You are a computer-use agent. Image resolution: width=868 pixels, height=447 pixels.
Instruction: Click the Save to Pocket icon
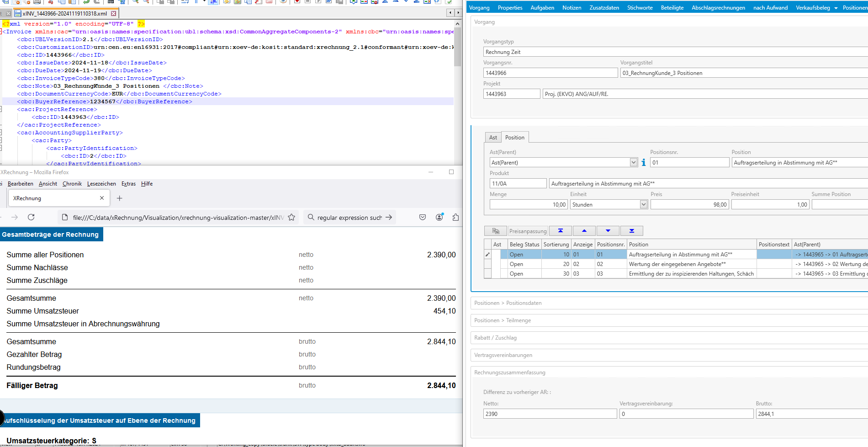[x=423, y=217]
